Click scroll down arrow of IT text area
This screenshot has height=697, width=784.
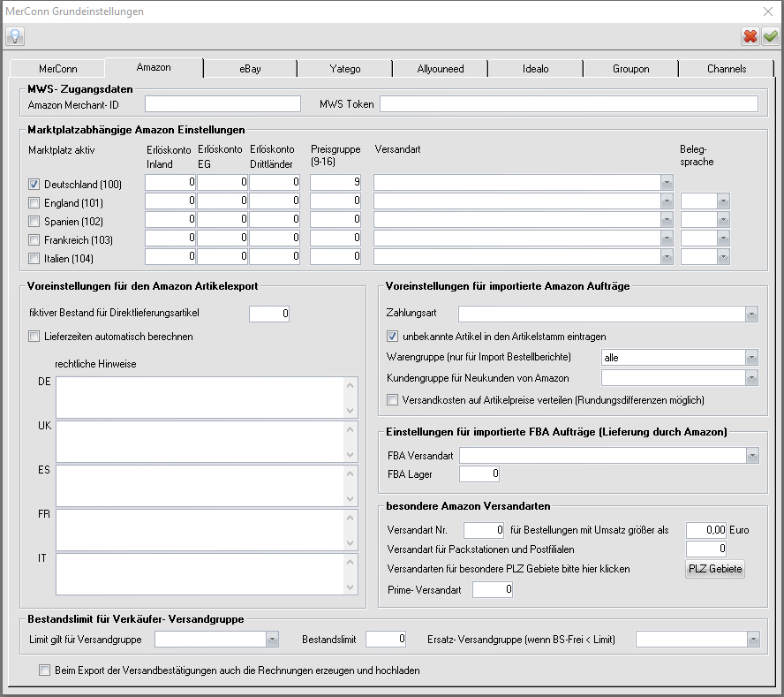coord(350,587)
